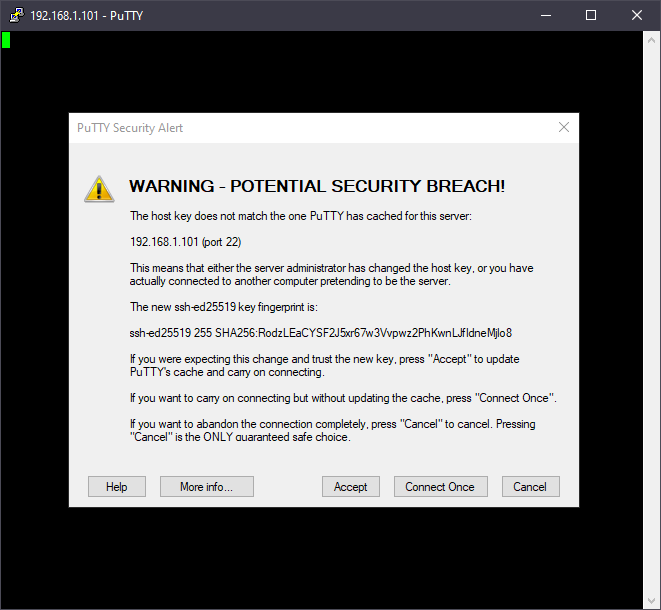
Task: Click the Help button in the alert
Action: (x=117, y=486)
